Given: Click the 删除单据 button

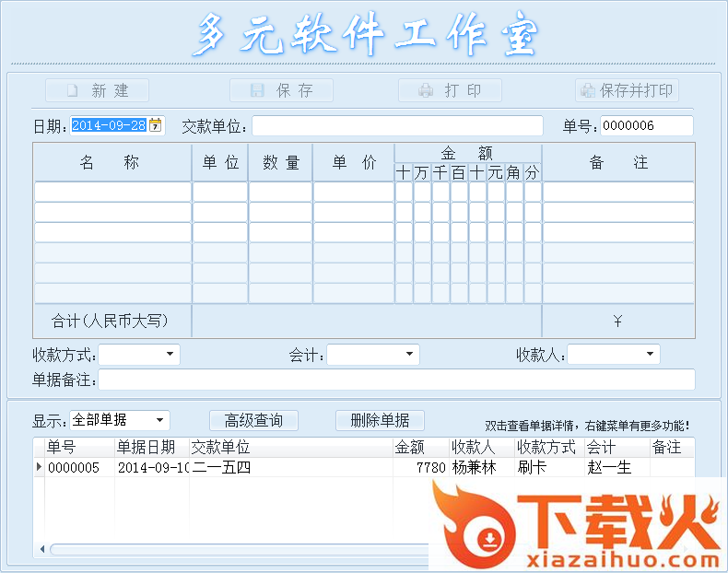Looking at the screenshot, I should [x=380, y=420].
